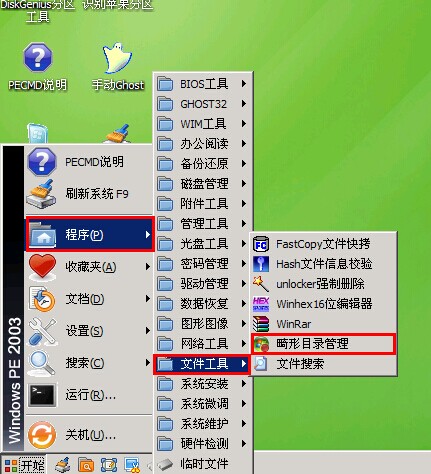
Task: Launch WinRar from the file tools menu
Action: coord(323,324)
